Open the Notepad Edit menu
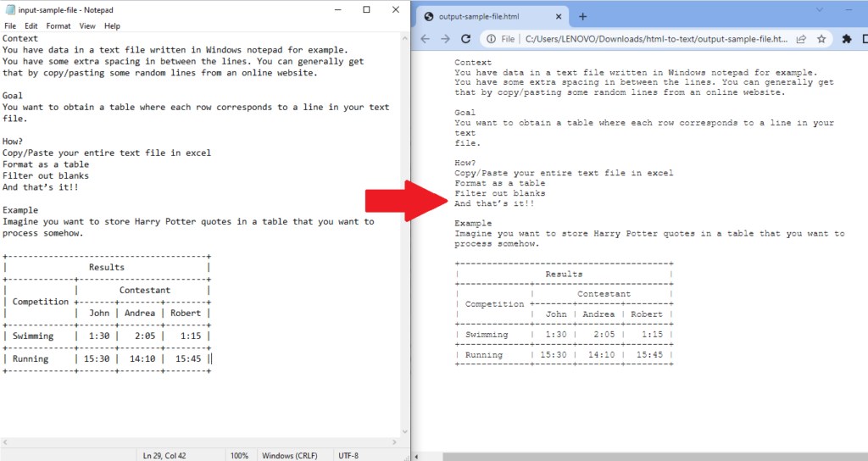 [31, 26]
